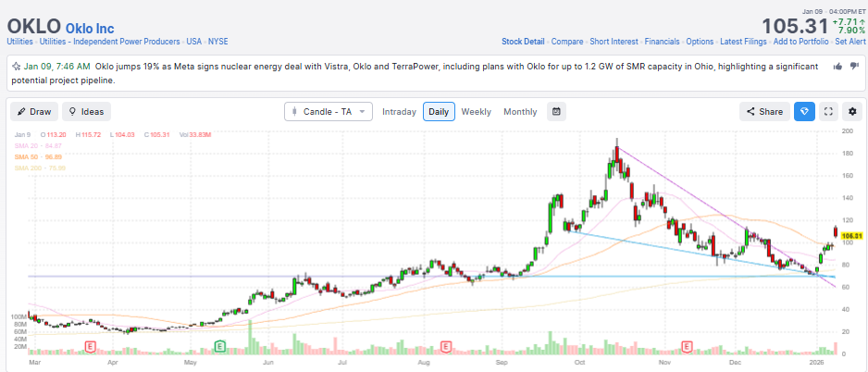The height and width of the screenshot is (372, 868).
Task: Switch to the Intraday timeframe
Action: coord(399,111)
